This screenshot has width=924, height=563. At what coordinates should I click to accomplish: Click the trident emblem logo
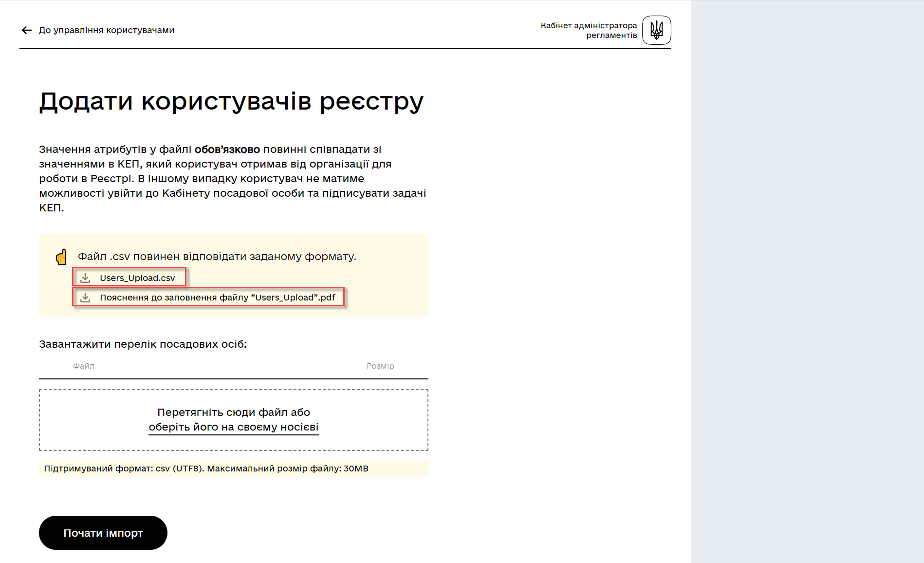(x=656, y=30)
